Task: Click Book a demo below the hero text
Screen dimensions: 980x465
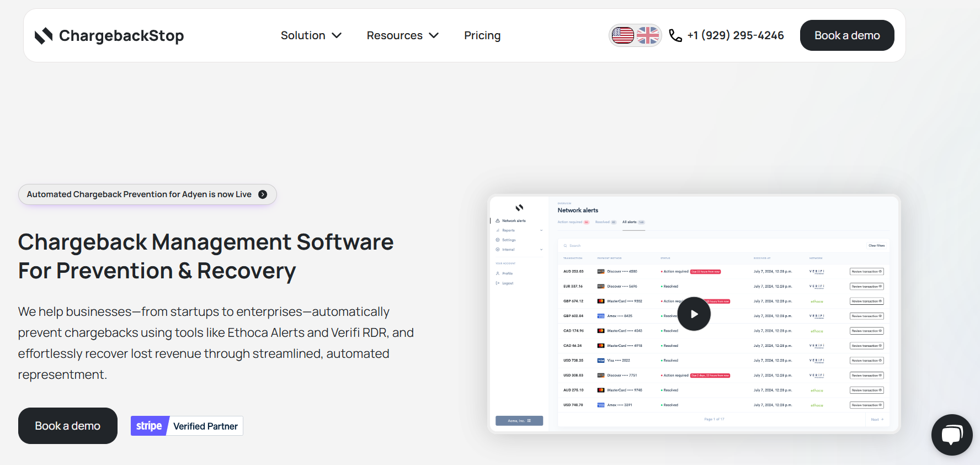Action: (68, 426)
